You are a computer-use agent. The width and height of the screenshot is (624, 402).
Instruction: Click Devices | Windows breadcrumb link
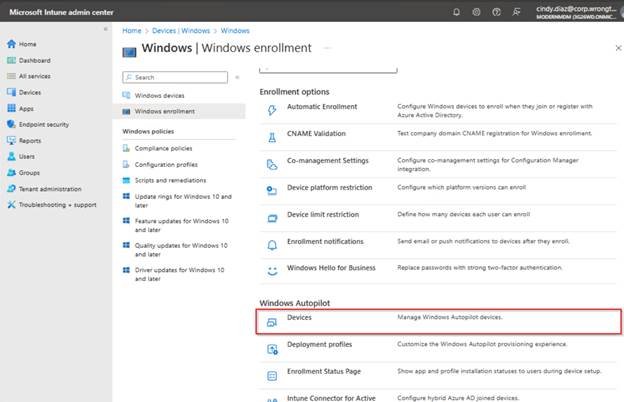pos(182,31)
